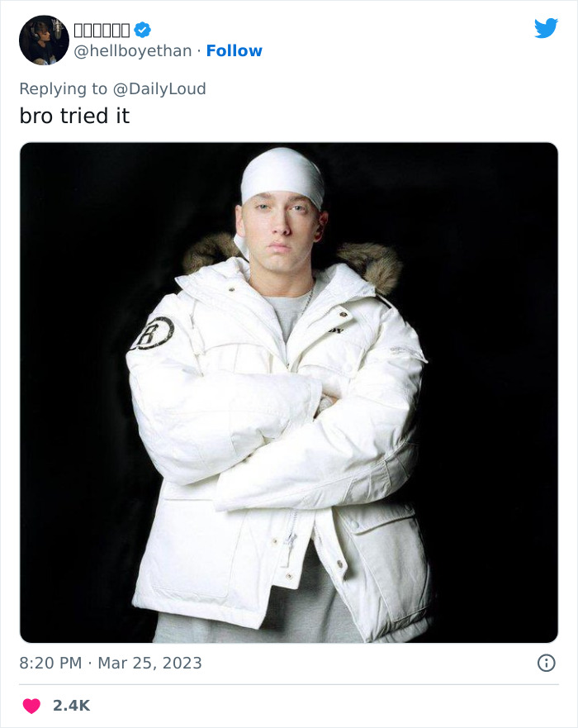Like the tweet with the heart icon
This screenshot has width=578, height=728.
pyautogui.click(x=31, y=706)
